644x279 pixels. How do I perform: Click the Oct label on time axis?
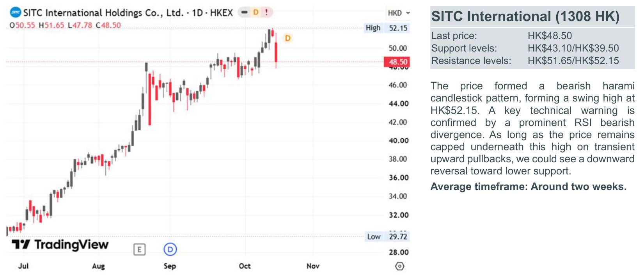pyautogui.click(x=245, y=266)
